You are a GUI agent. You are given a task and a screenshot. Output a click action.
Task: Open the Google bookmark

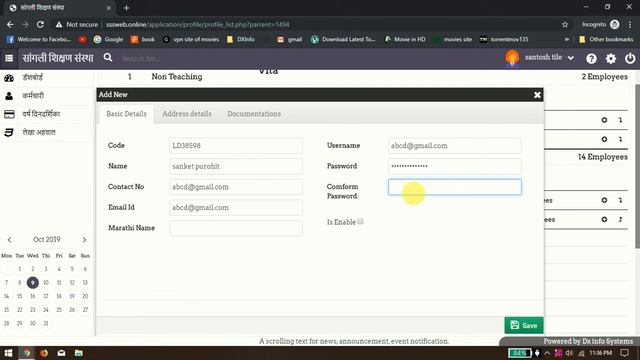[108, 39]
